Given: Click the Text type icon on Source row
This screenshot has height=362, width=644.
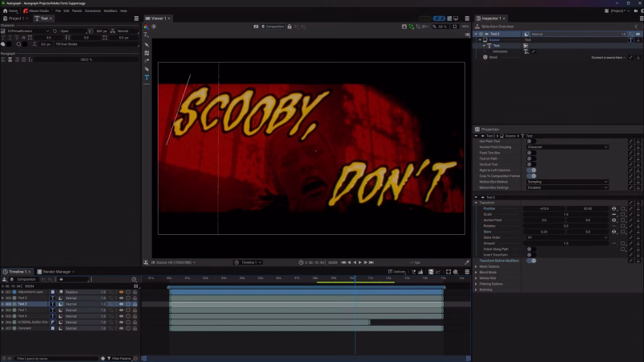Looking at the screenshot, I should pos(631,39).
